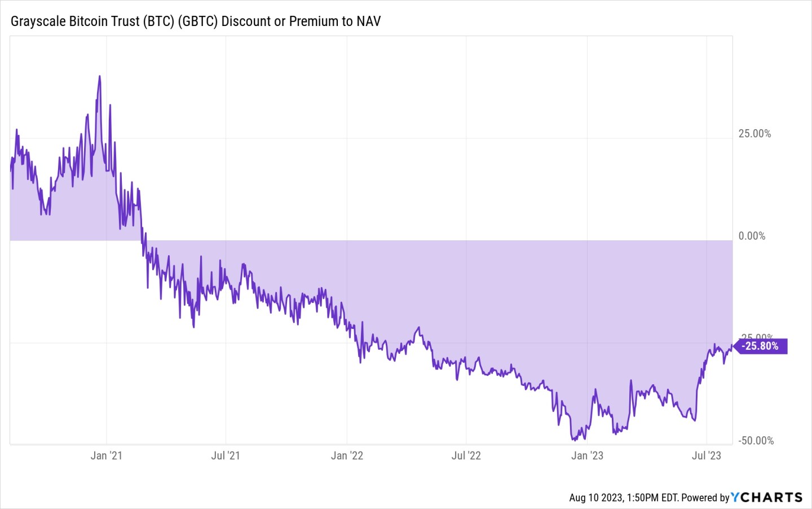Select the Jul '23 axis label
The image size is (812, 509).
(707, 455)
